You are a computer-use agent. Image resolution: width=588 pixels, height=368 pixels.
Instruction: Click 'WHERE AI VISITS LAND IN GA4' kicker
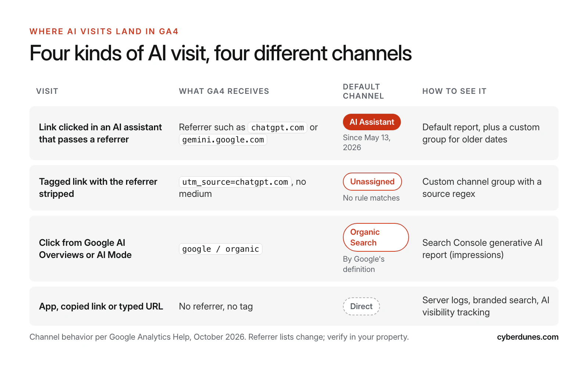pos(104,32)
